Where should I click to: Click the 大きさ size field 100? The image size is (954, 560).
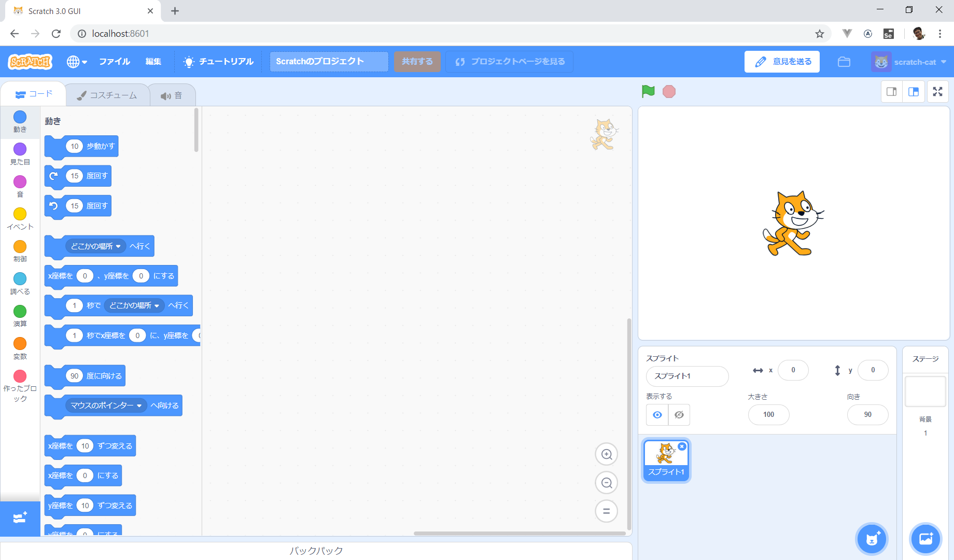pyautogui.click(x=769, y=415)
